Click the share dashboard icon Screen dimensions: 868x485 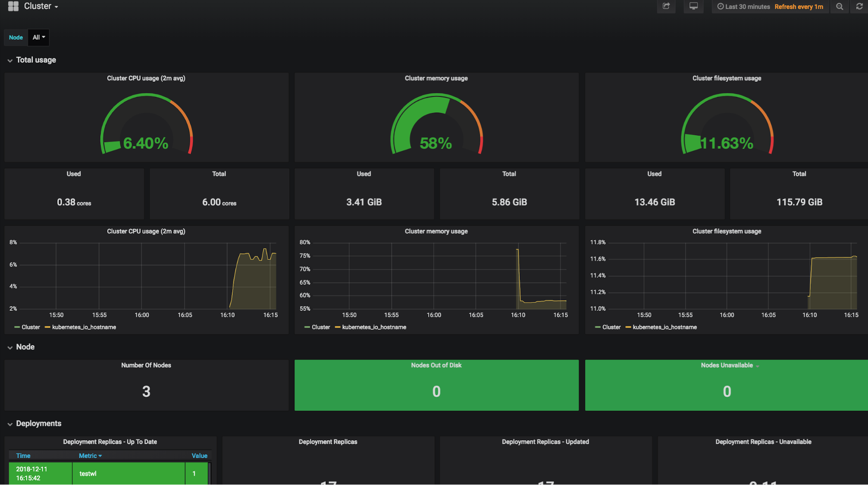click(666, 7)
